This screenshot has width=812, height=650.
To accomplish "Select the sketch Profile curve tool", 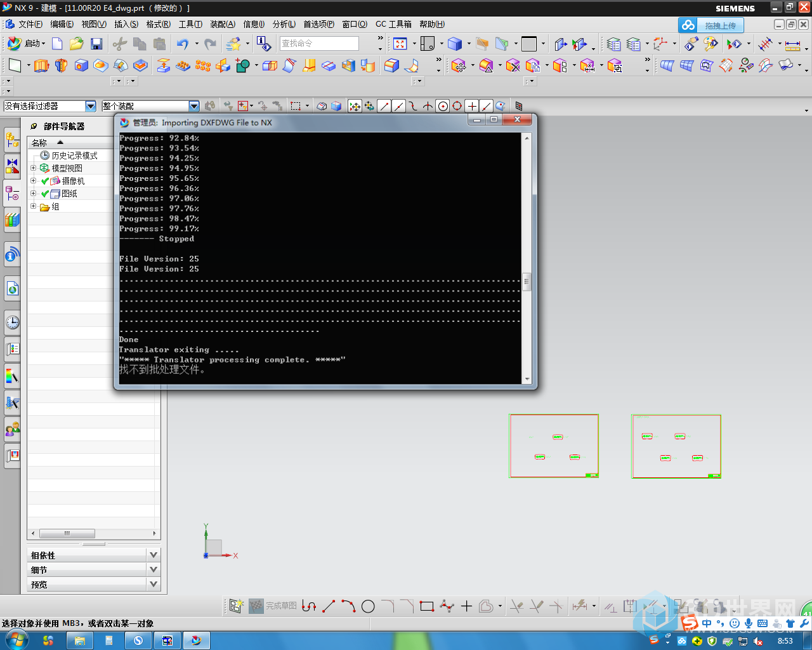I will (309, 606).
